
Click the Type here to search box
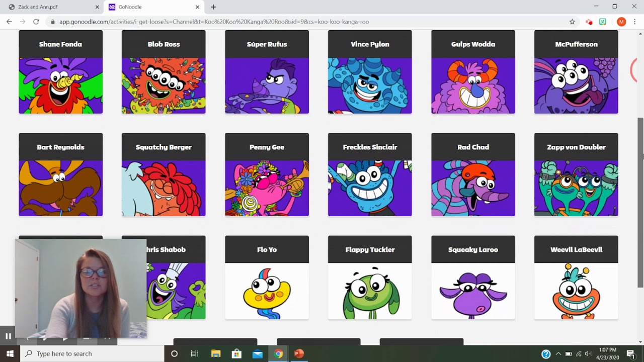point(92,353)
